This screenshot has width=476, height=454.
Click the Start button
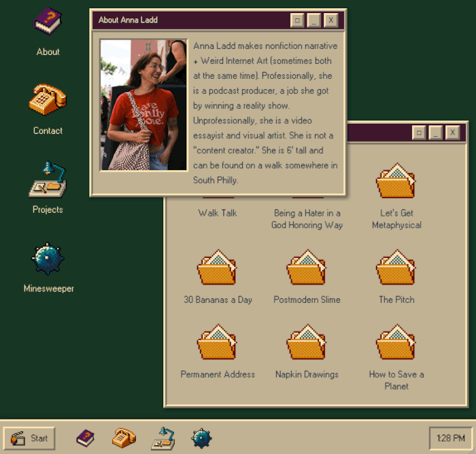[x=29, y=438]
